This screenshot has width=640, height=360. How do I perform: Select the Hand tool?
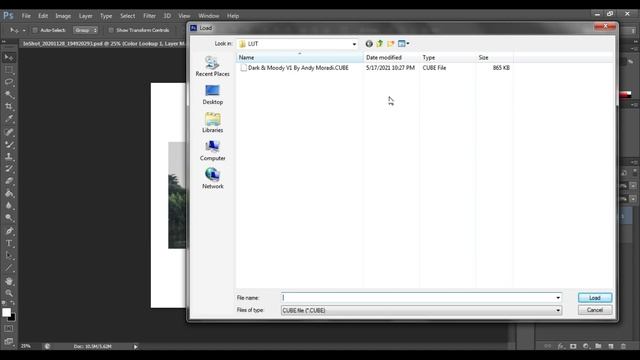point(9,281)
